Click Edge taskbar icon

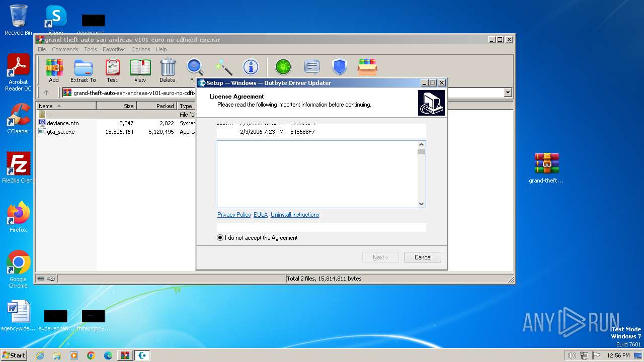(x=108, y=355)
